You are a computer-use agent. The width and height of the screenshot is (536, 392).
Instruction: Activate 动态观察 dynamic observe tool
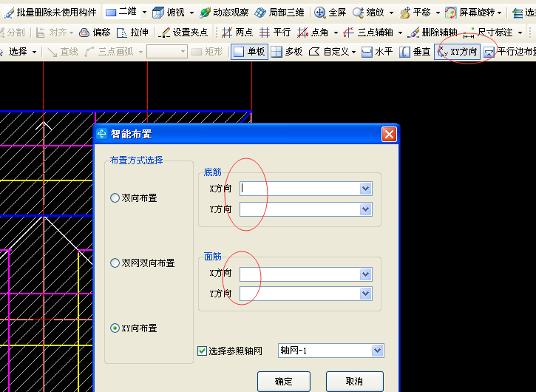(224, 13)
